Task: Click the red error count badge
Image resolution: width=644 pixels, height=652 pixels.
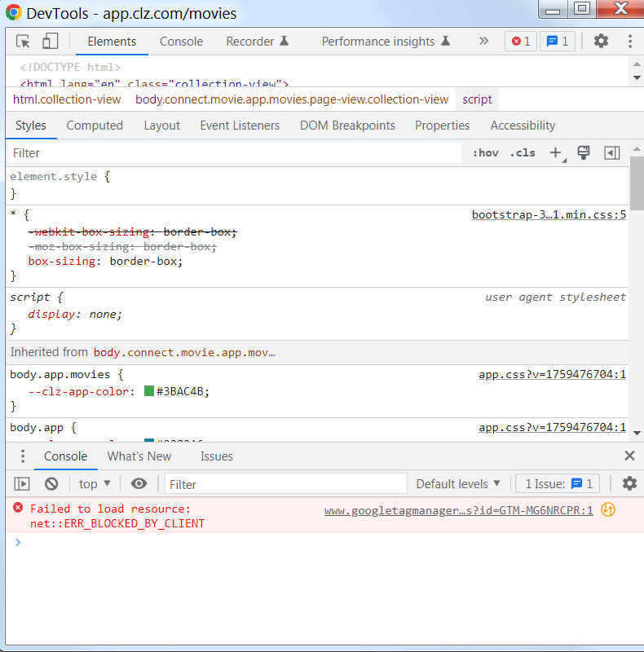Action: click(x=520, y=42)
